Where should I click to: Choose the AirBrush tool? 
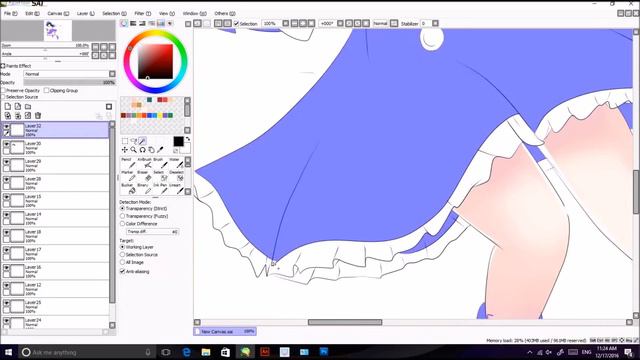coord(146,162)
